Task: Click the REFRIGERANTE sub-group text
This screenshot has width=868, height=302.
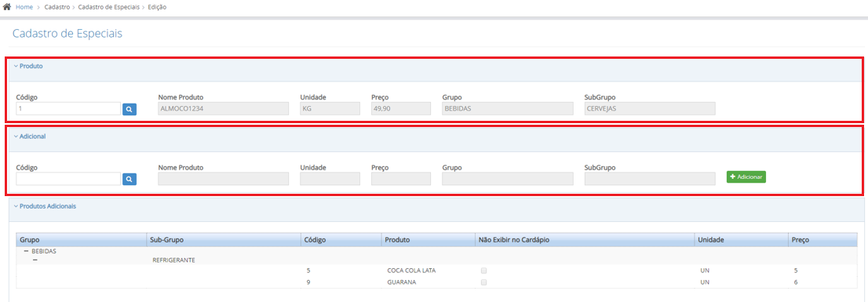Action: [173, 260]
